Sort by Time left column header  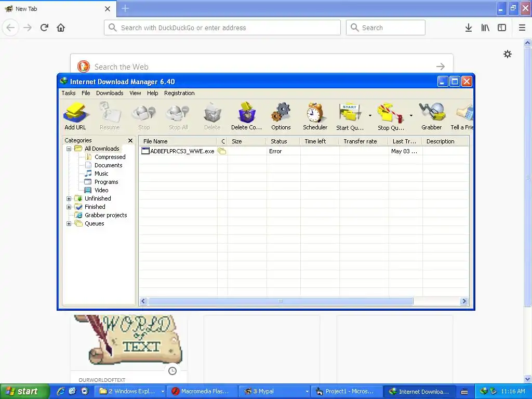click(x=320, y=141)
